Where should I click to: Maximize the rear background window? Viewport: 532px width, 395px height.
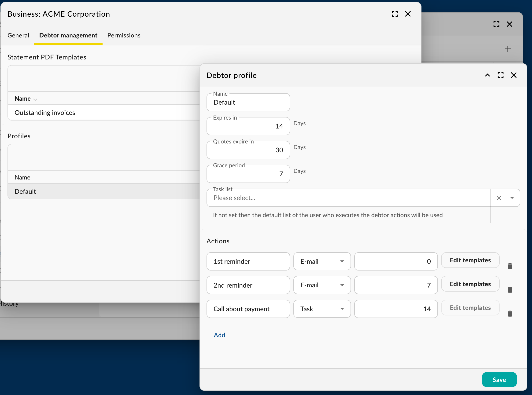496,24
